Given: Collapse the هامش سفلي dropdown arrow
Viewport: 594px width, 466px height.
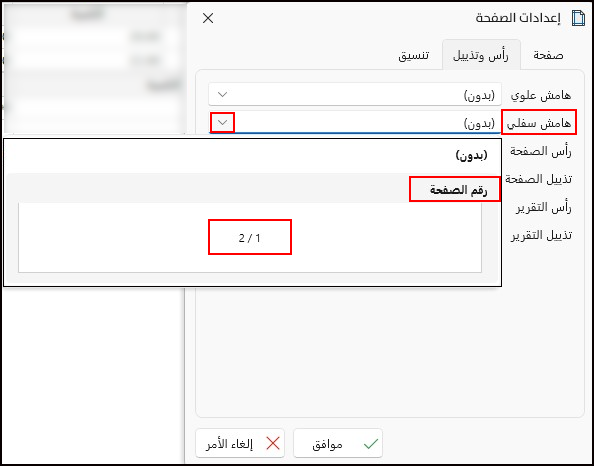Looking at the screenshot, I should [x=222, y=122].
